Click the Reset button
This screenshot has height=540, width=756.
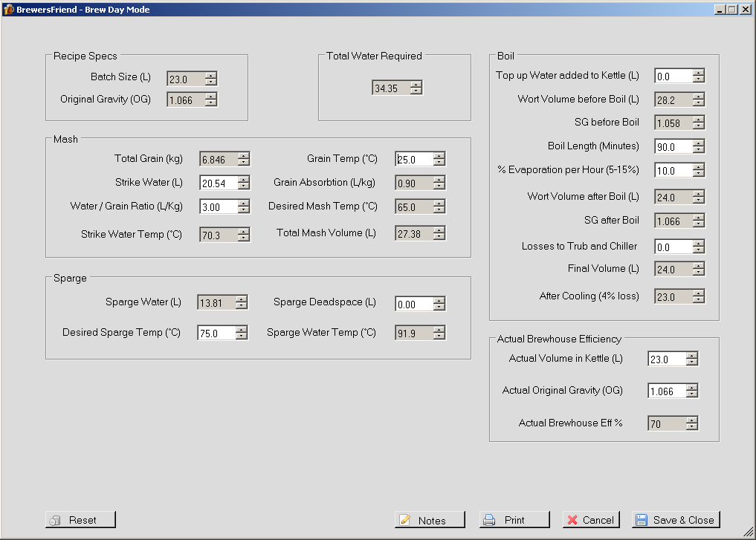(80, 520)
